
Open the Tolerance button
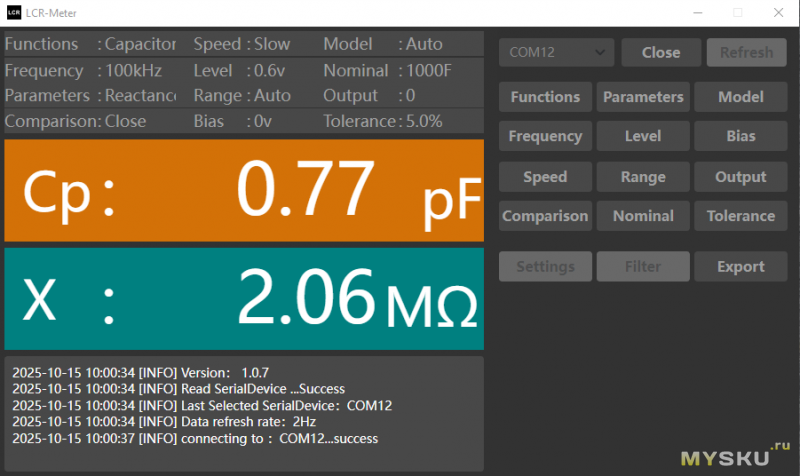[741, 216]
